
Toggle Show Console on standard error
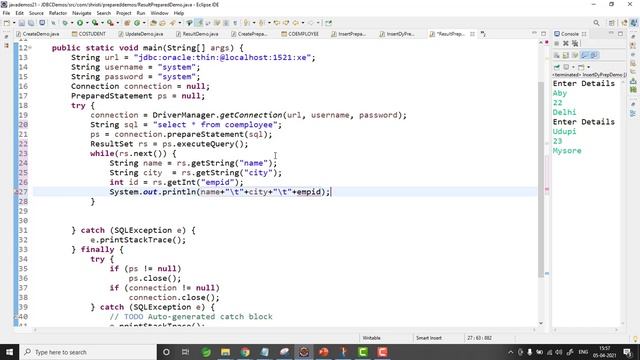point(594,55)
